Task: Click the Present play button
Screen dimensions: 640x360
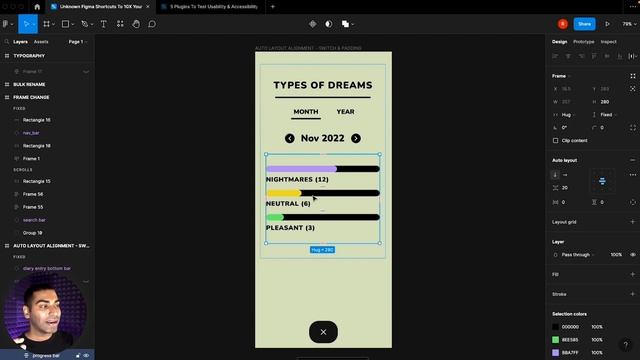Action: (607, 24)
